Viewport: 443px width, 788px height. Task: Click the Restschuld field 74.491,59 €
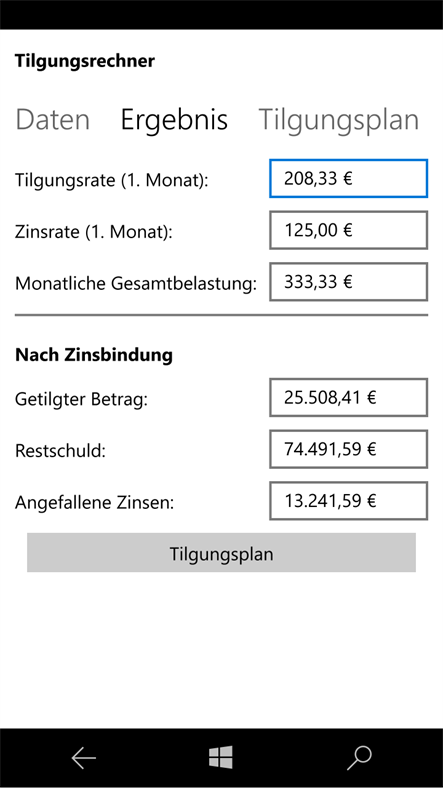click(x=349, y=449)
